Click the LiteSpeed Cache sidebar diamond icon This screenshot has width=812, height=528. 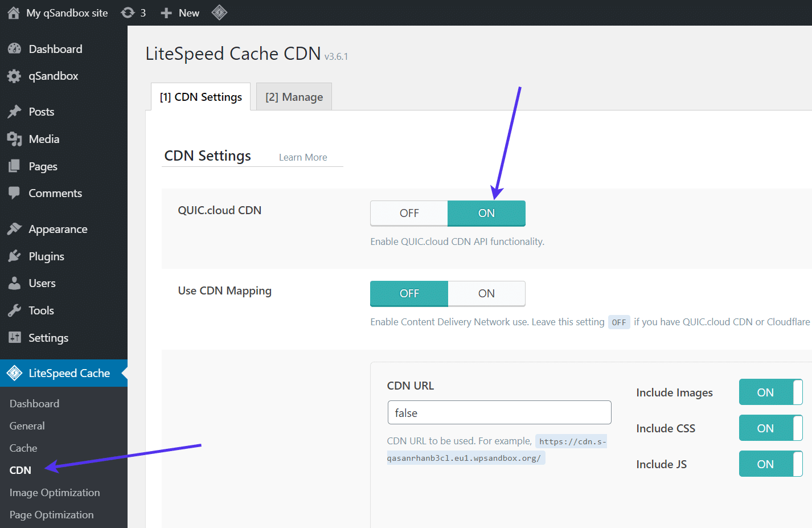pos(14,373)
